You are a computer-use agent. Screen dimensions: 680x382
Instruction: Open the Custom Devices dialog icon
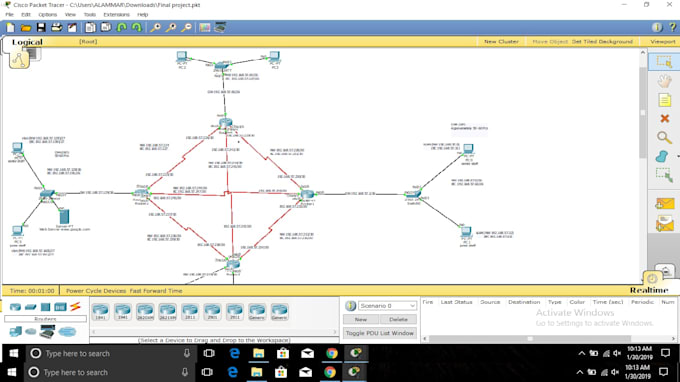(220, 28)
